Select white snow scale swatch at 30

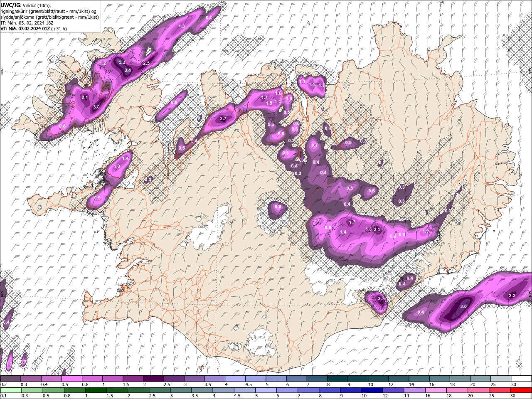(521, 379)
